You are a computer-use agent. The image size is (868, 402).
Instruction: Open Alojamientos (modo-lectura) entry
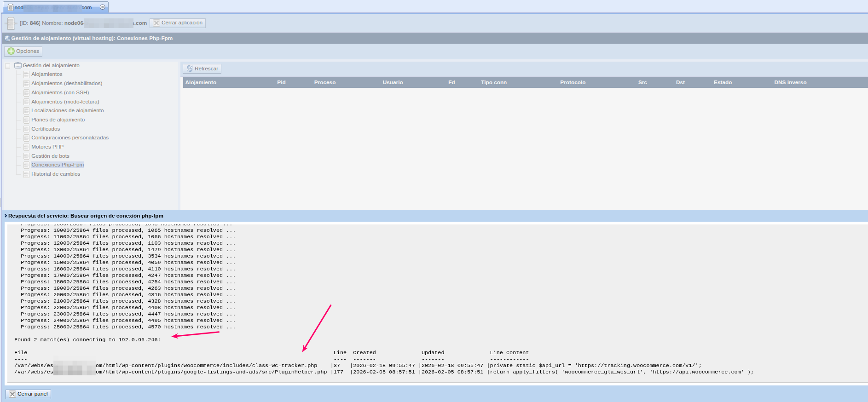(65, 102)
